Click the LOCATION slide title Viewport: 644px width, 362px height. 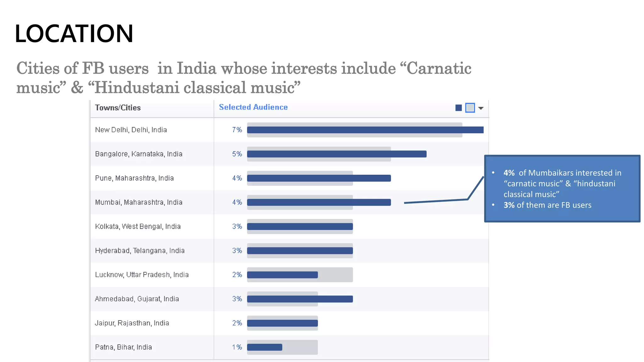(74, 34)
